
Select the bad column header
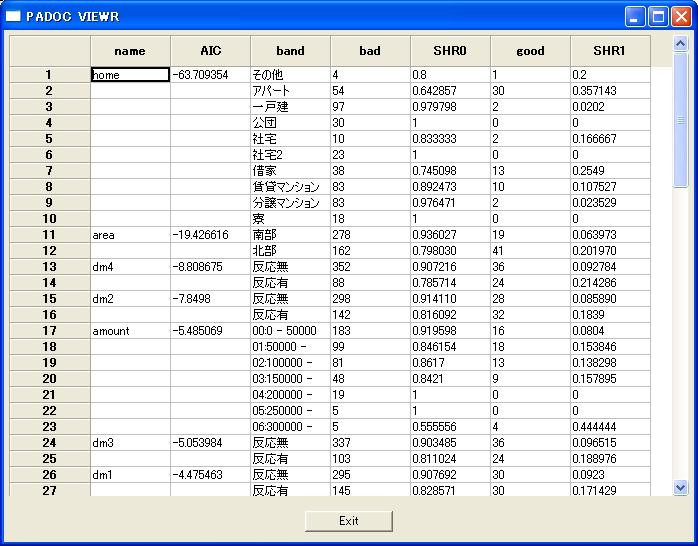tap(370, 51)
